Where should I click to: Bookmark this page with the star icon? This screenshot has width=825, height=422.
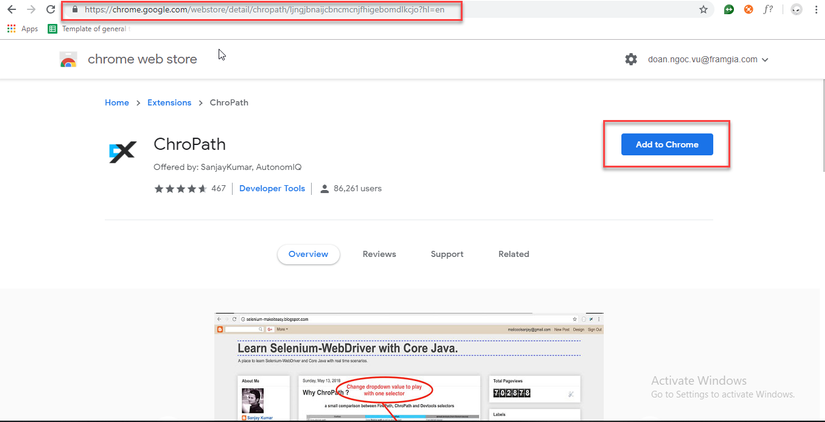pyautogui.click(x=703, y=9)
